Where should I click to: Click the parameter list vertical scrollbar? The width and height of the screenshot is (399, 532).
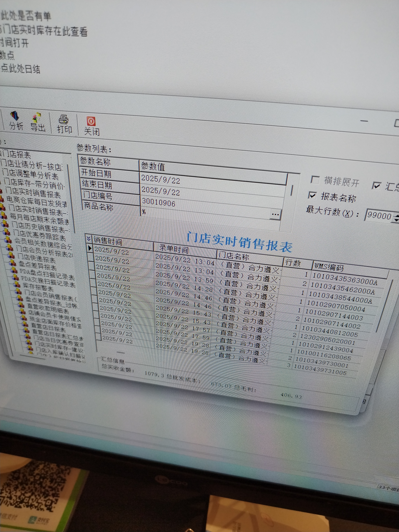tap(292, 190)
